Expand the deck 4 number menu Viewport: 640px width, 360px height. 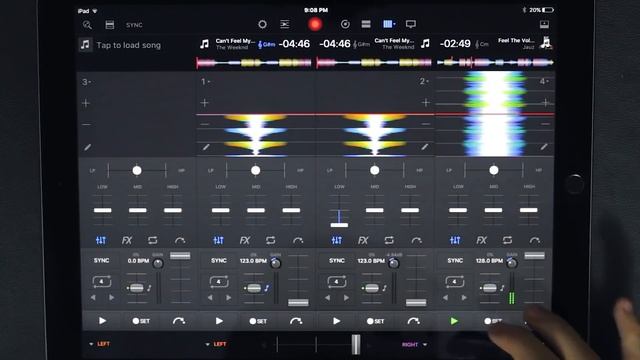pos(544,82)
